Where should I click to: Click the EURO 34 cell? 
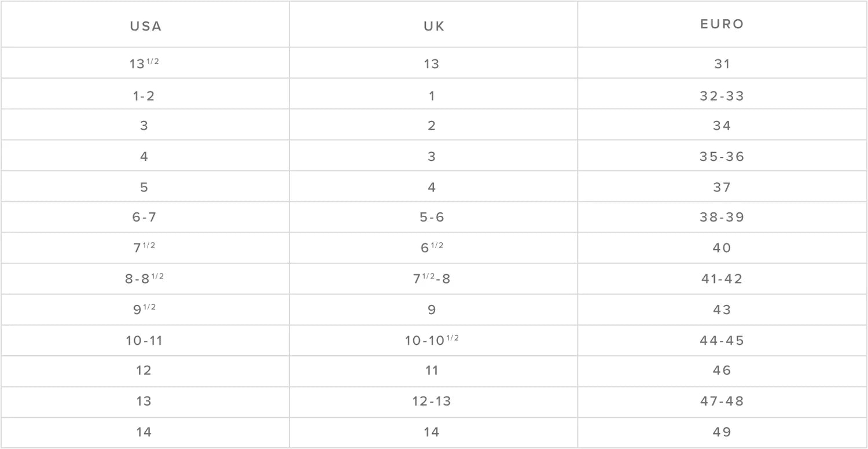722,126
